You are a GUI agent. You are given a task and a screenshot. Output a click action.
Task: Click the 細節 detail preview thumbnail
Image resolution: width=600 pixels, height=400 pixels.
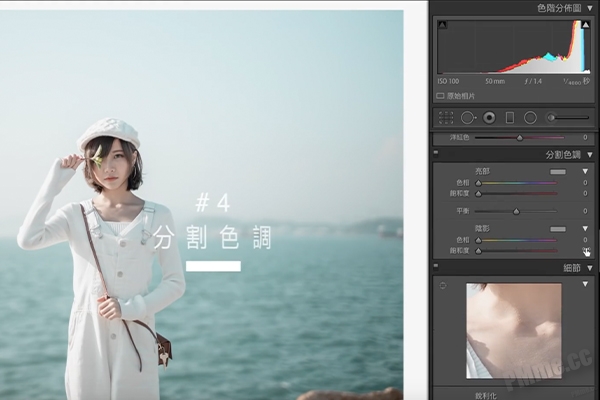click(514, 331)
